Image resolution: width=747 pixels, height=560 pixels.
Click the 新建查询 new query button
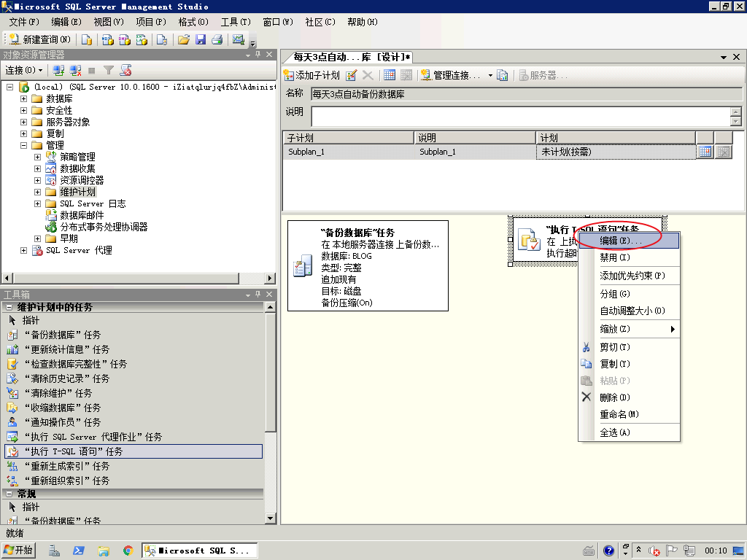pos(40,39)
